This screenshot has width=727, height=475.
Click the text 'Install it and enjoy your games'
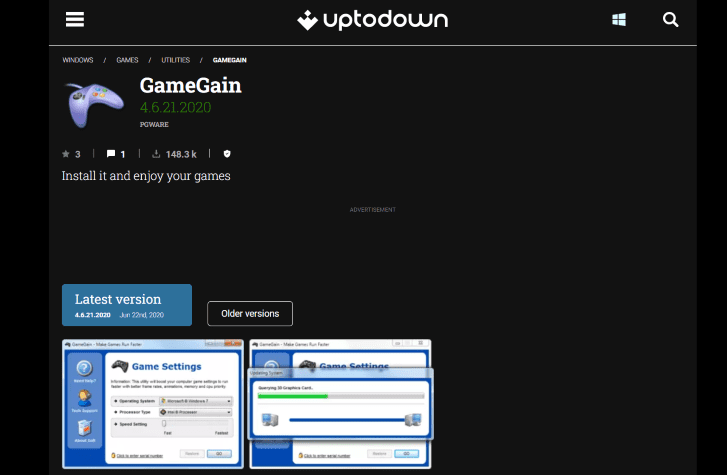click(x=146, y=176)
